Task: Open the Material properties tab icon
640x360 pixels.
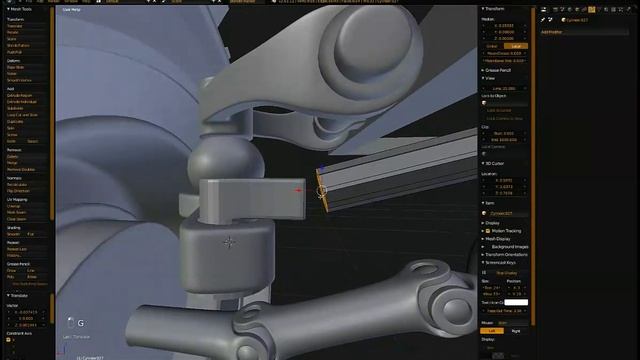Action: point(606,9)
